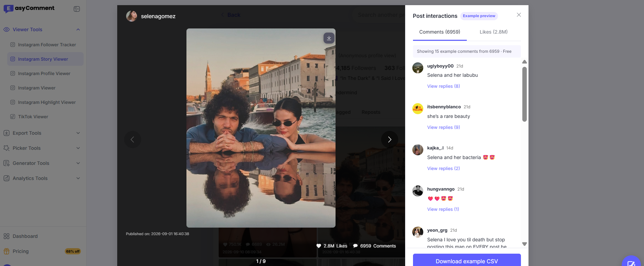Close the Post interactions panel
Image resolution: width=644 pixels, height=266 pixels.
[x=519, y=15]
